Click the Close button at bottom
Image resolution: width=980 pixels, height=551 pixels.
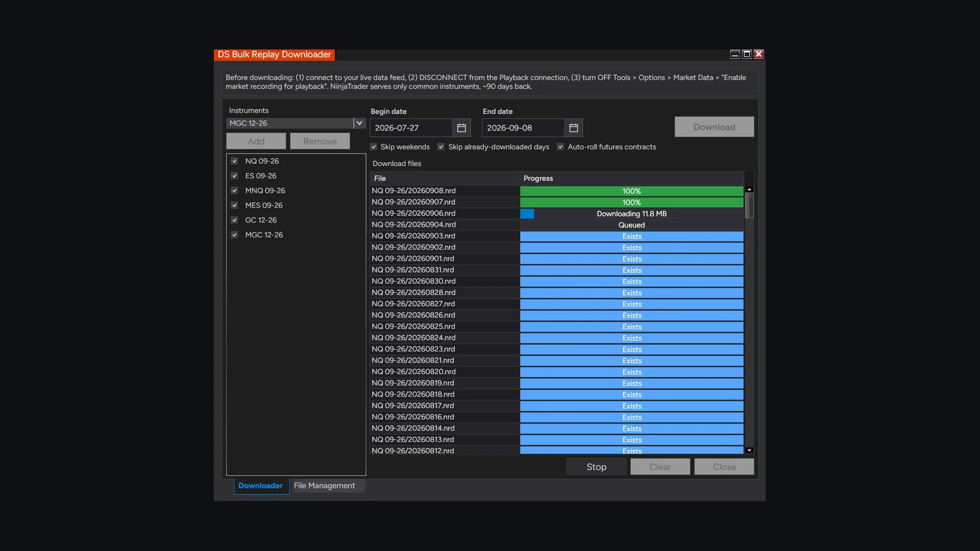[724, 467]
